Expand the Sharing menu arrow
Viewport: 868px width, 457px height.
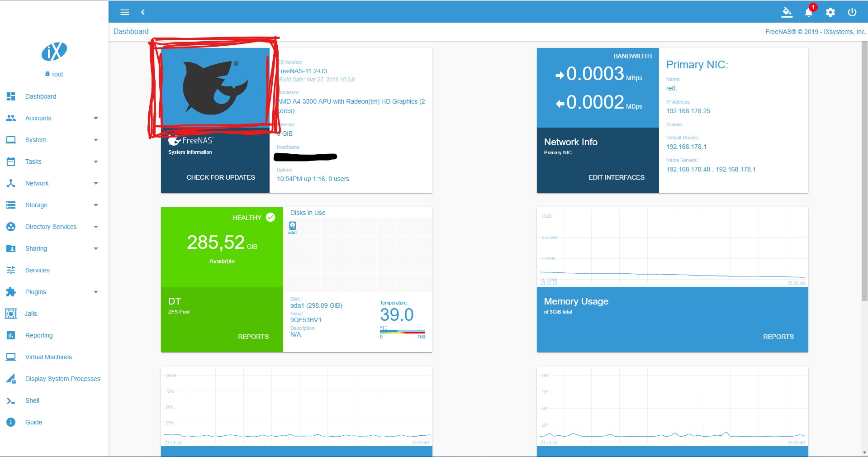(96, 248)
